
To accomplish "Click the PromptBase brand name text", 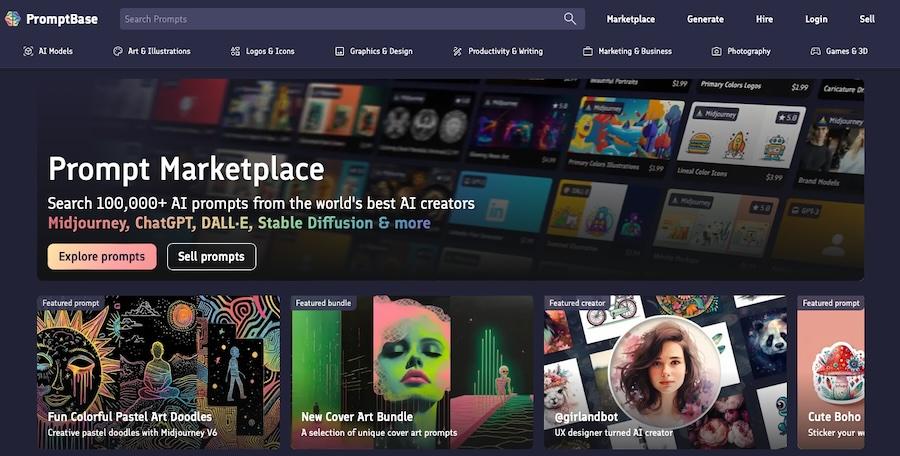I will (62, 19).
